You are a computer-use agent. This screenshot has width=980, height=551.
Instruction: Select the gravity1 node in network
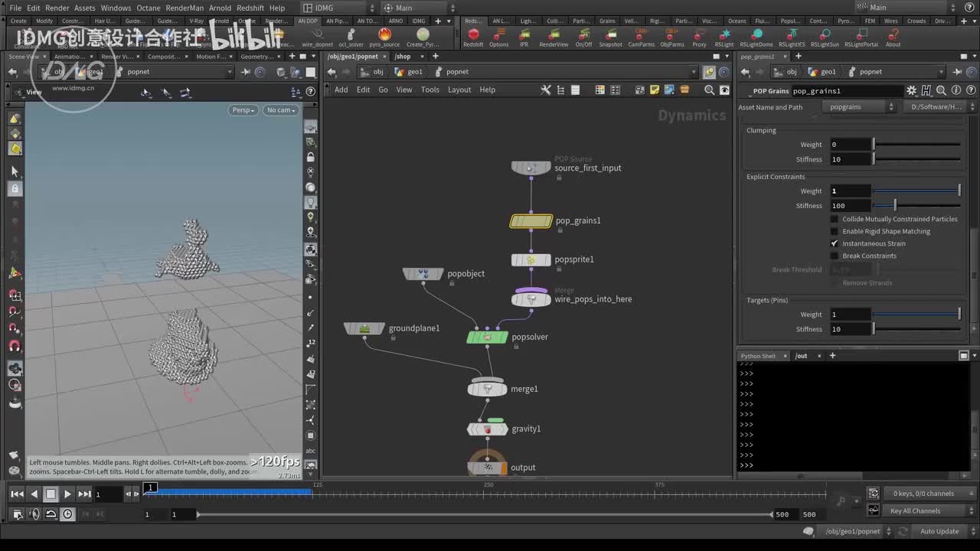tap(488, 429)
